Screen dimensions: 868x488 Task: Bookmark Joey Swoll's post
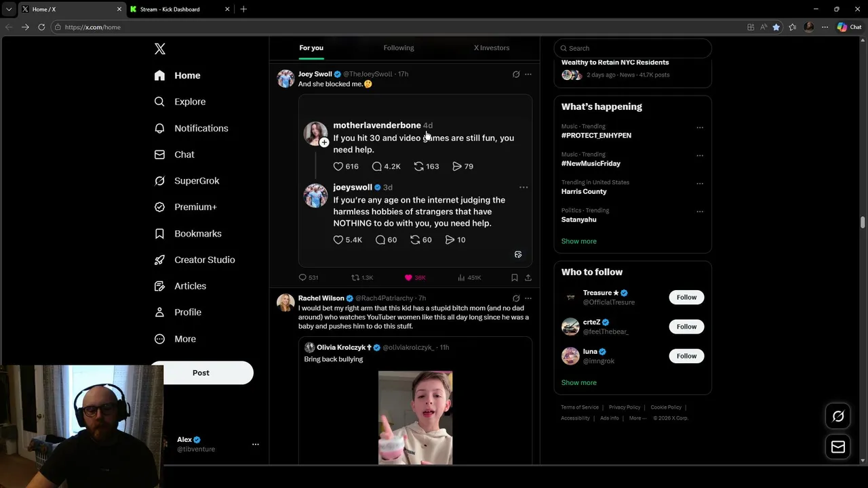click(x=515, y=277)
